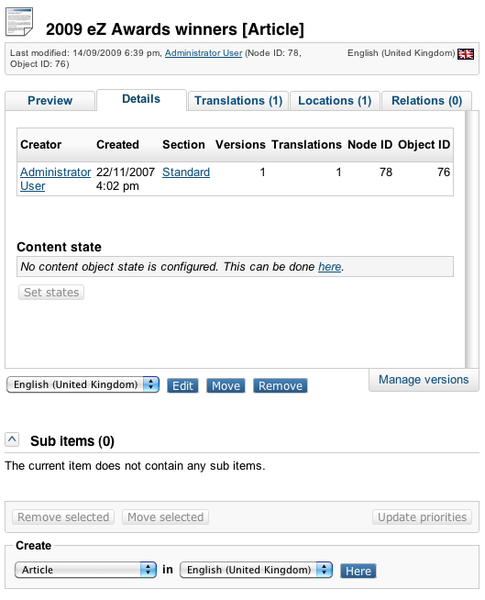
Task: Click the Here create button
Action: pyautogui.click(x=358, y=571)
